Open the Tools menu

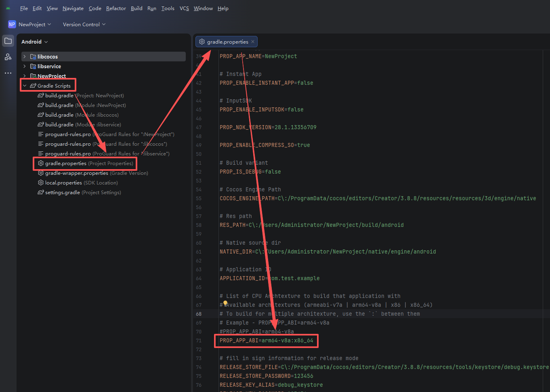(168, 8)
